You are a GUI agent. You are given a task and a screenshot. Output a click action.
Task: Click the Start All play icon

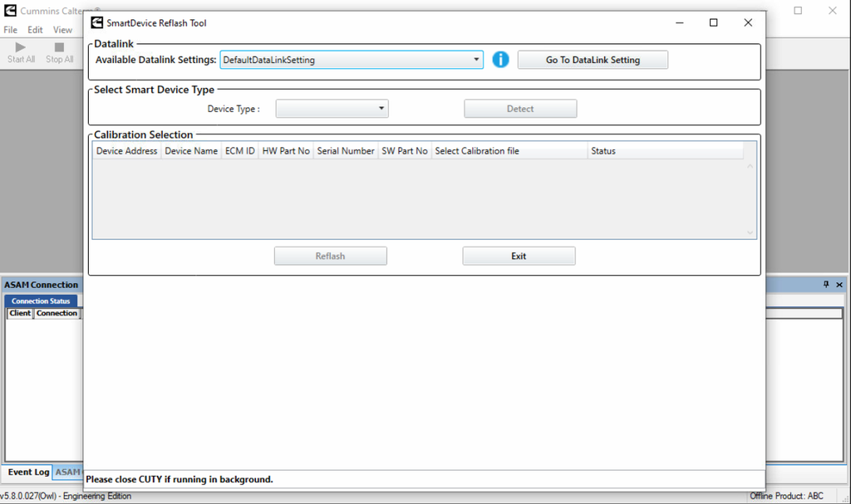coord(21,47)
